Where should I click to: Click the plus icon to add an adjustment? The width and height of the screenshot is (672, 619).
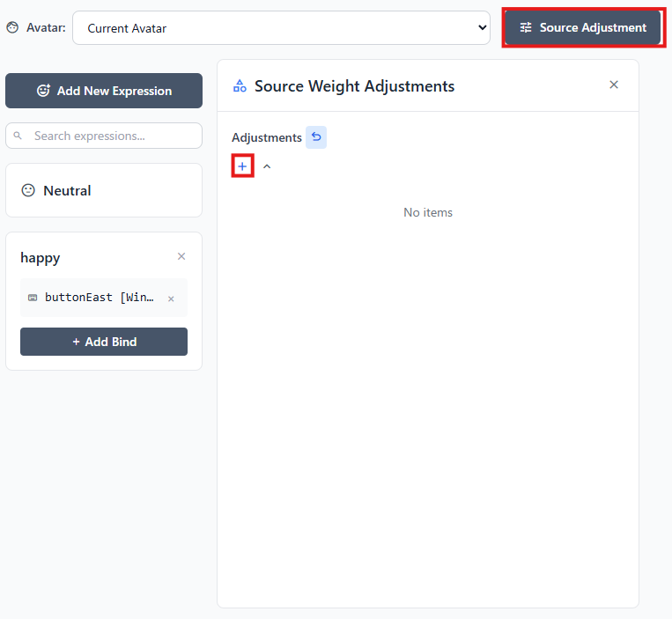pos(242,166)
